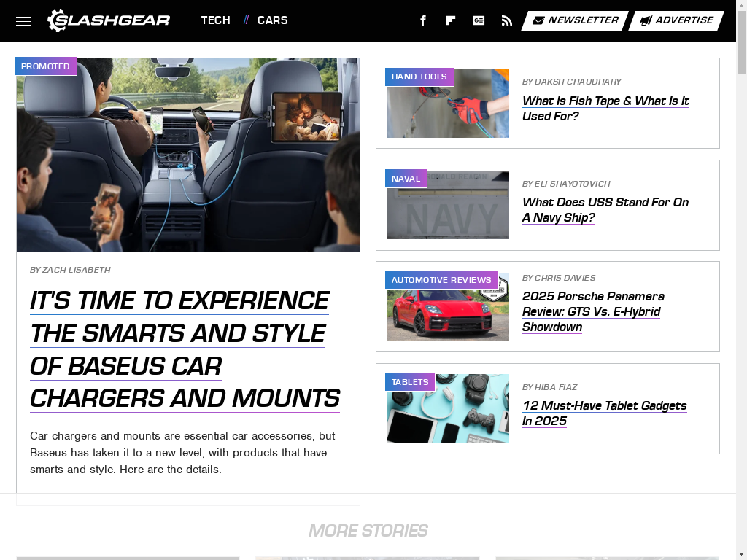Open the Google News icon link
Viewport: 747px width, 560px height.
tap(479, 20)
